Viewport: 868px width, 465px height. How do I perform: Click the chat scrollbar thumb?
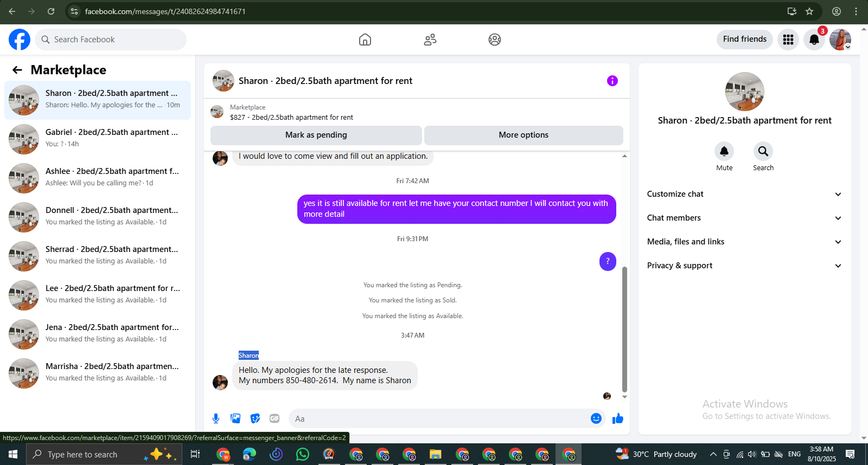(624, 329)
